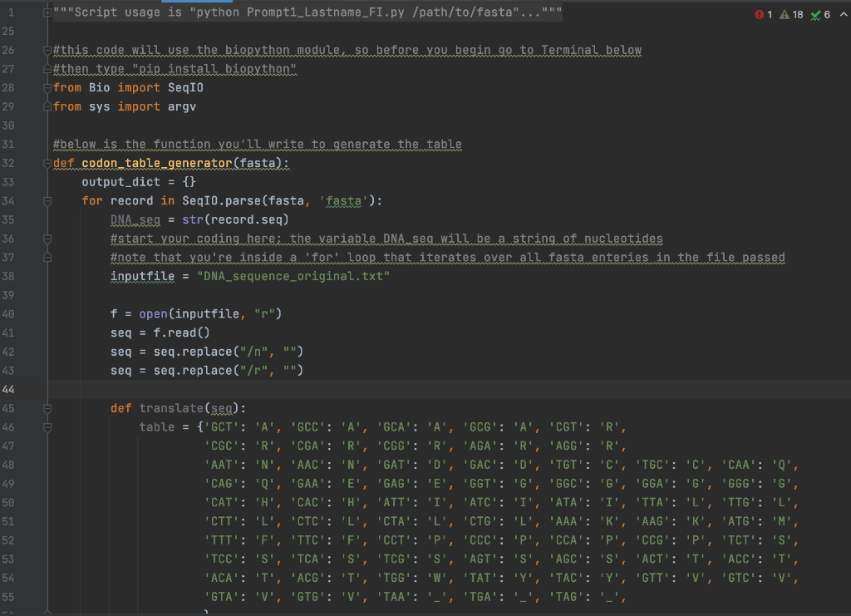Collapse the translate function at line 45
The width and height of the screenshot is (851, 616).
point(47,409)
